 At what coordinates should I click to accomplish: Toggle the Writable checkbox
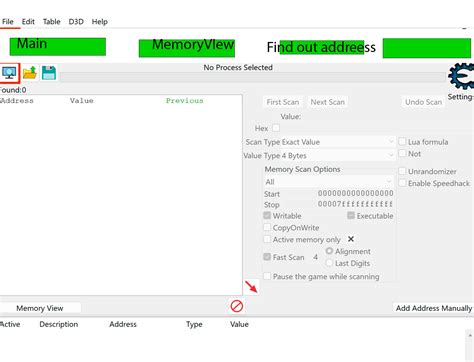pyautogui.click(x=267, y=215)
